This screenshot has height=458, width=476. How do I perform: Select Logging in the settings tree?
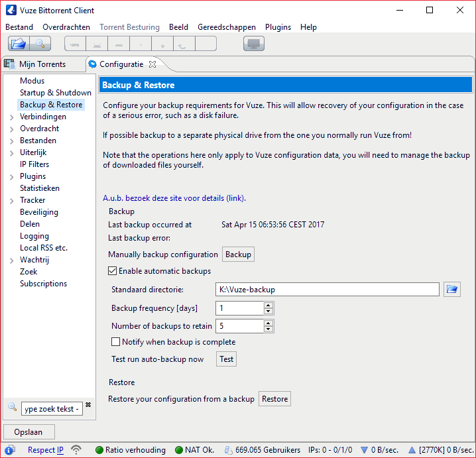(34, 236)
